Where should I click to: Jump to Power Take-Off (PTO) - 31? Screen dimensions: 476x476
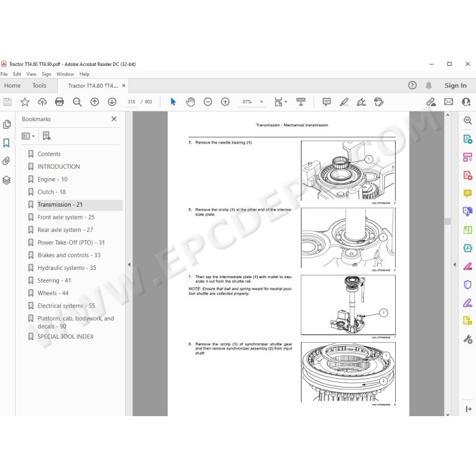tap(71, 243)
